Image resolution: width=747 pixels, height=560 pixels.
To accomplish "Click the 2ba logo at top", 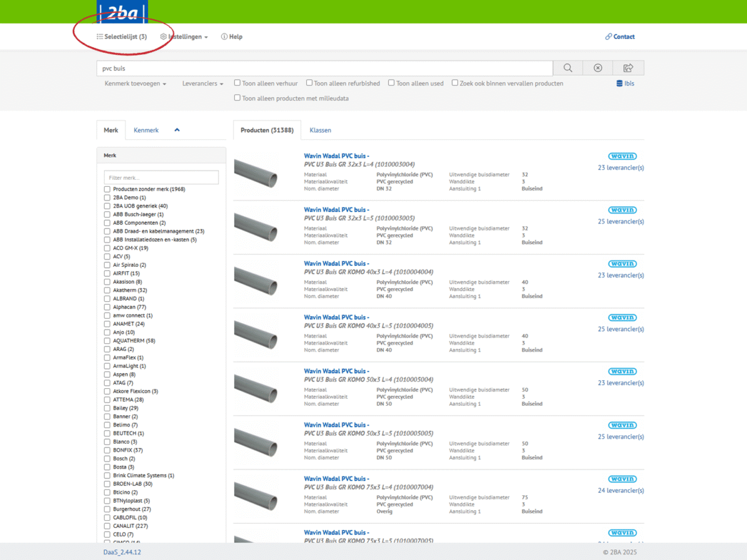I will click(123, 12).
